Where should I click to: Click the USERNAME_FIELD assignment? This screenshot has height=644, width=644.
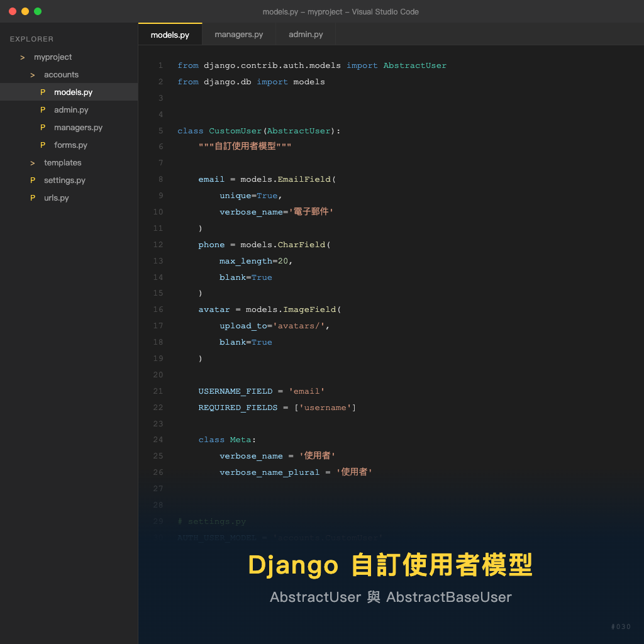point(261,391)
